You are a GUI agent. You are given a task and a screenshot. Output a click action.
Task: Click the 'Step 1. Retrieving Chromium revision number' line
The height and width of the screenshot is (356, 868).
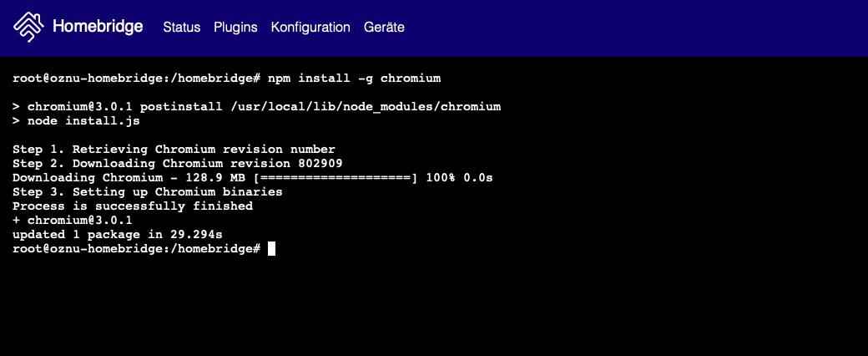[174, 150]
